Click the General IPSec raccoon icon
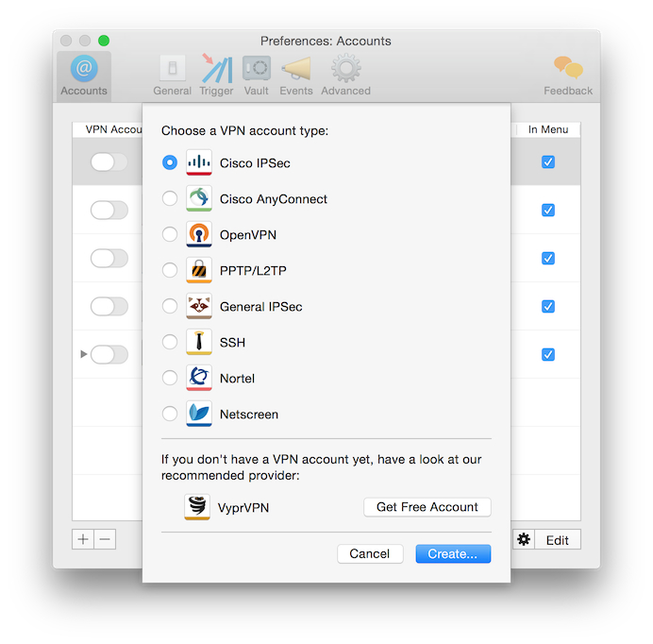Viewport: 653px width, 644px height. [199, 307]
